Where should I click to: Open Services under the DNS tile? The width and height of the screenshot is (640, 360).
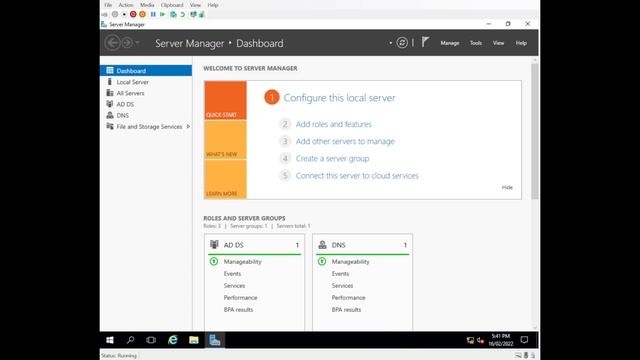(342, 286)
